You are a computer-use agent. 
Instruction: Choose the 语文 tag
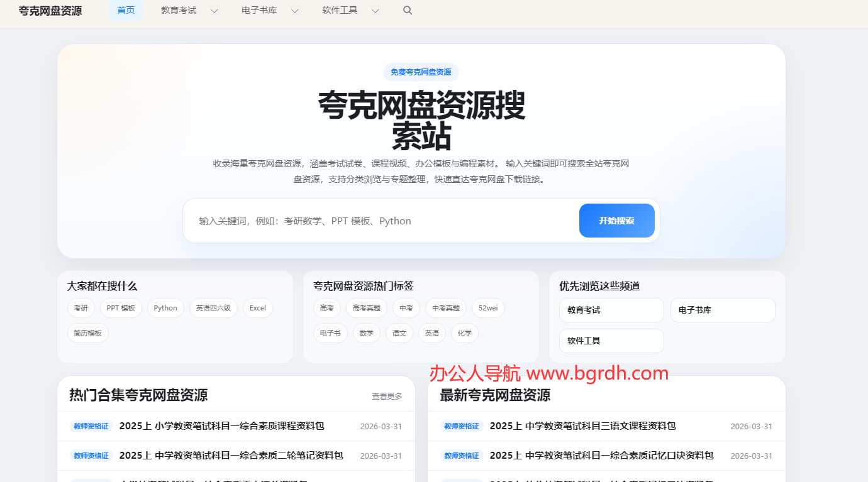(x=399, y=333)
